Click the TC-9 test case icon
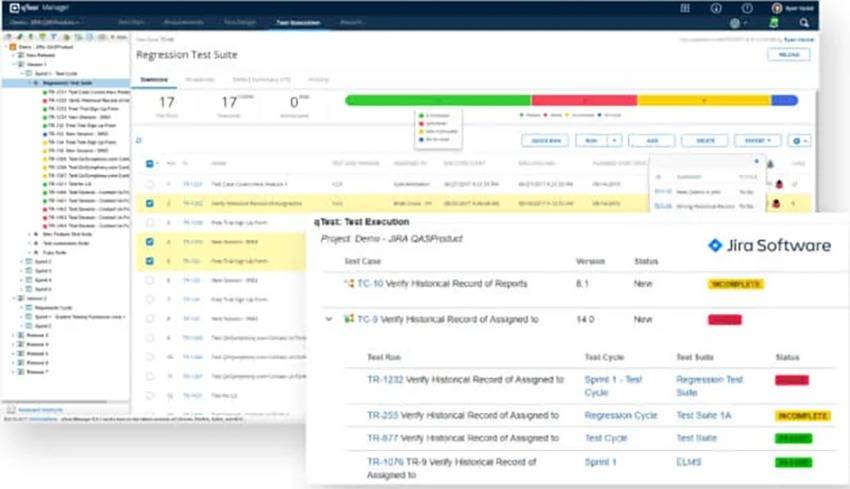Viewport: 850px width, 489px height. pyautogui.click(x=349, y=319)
